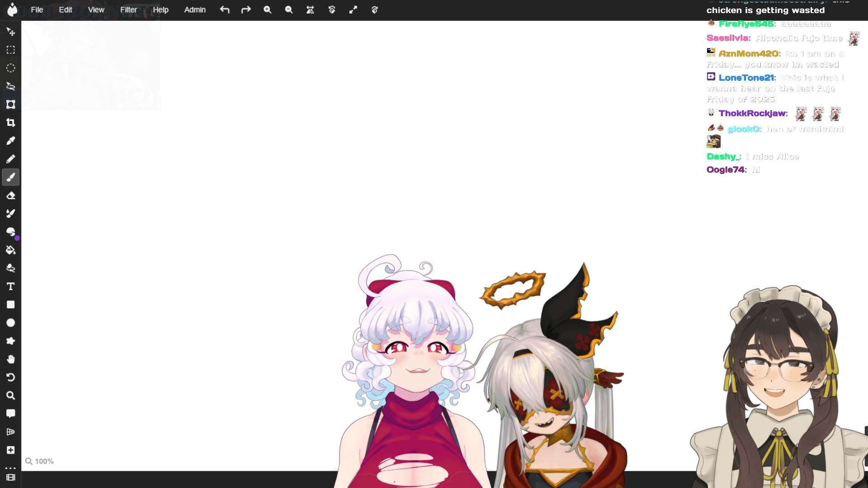
Task: Select the Pencil tool
Action: pyautogui.click(x=11, y=159)
